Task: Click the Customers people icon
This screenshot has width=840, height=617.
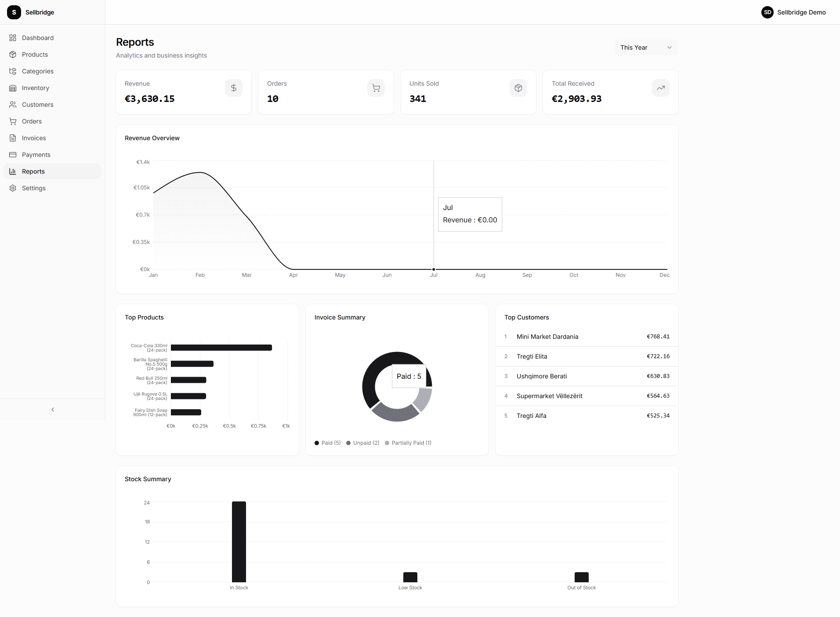Action: click(13, 105)
